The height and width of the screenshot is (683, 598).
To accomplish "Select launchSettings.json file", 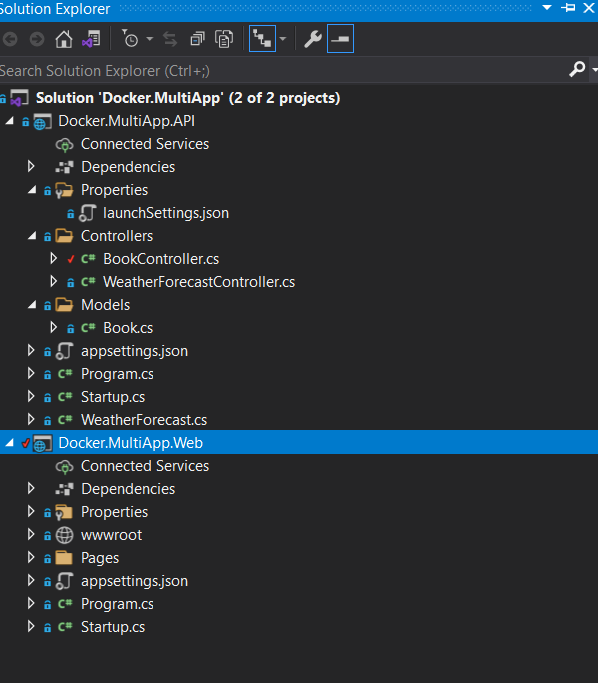I will coord(166,213).
